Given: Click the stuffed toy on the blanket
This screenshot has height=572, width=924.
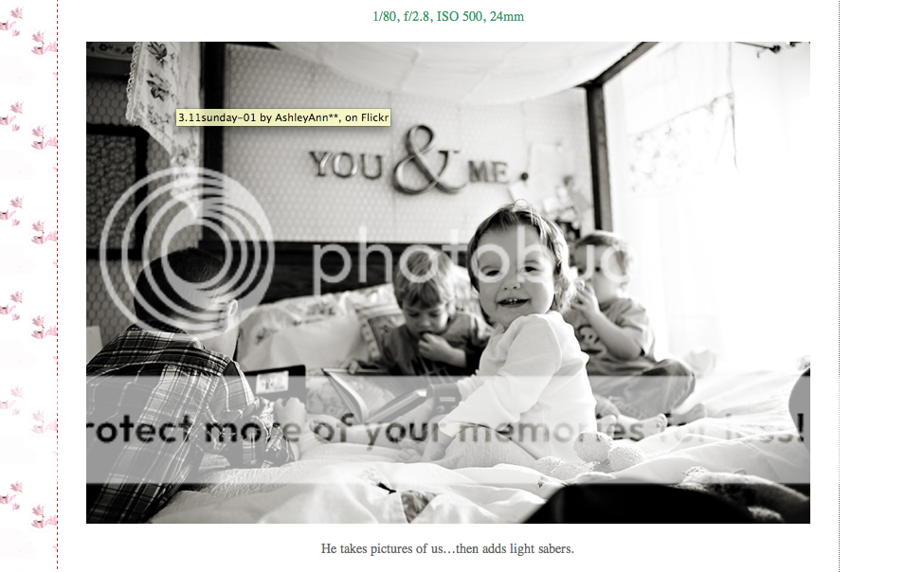Looking at the screenshot, I should tap(607, 451).
